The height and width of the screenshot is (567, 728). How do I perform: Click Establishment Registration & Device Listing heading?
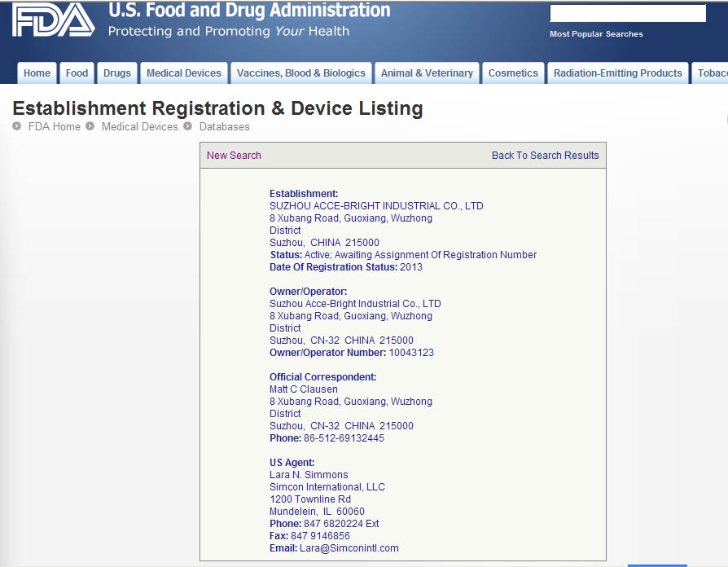(217, 108)
